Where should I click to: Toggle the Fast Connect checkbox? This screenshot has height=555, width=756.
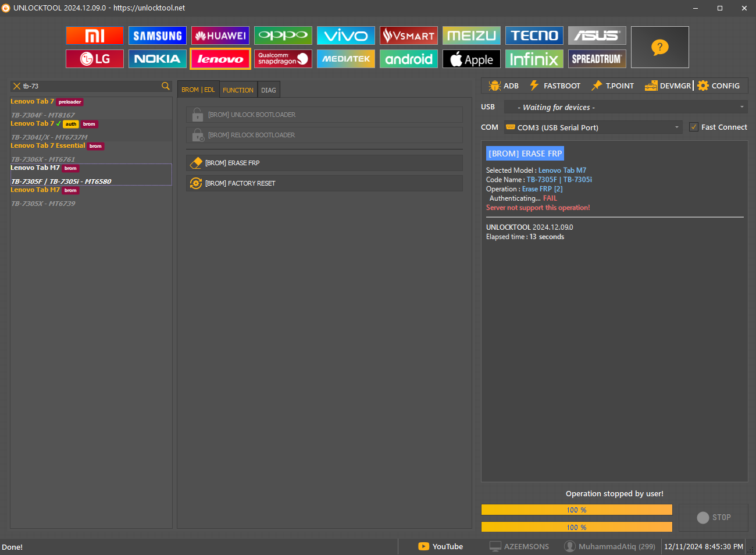click(694, 127)
